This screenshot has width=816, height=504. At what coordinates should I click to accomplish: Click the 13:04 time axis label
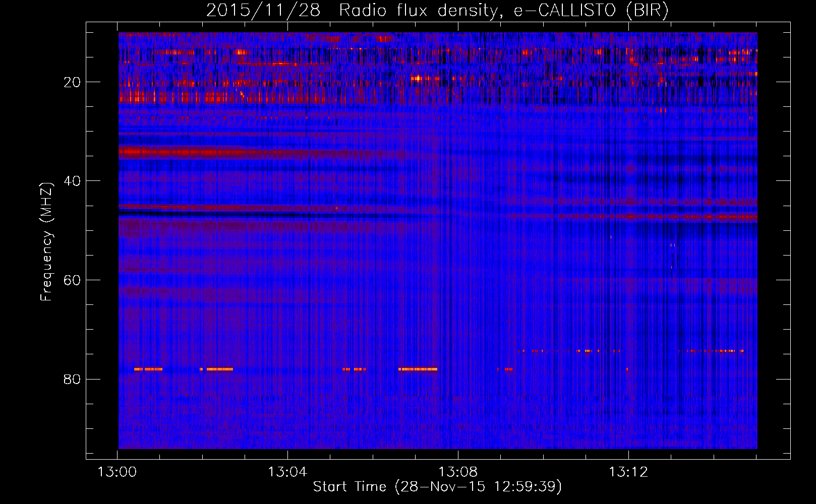coord(287,472)
